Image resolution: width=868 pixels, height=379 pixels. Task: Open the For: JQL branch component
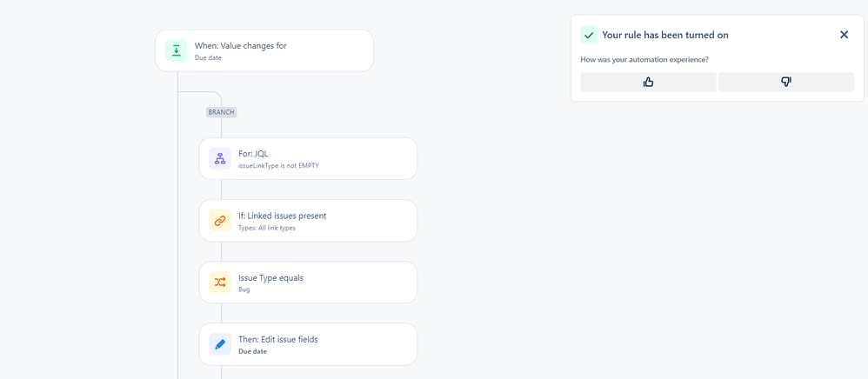coord(308,158)
